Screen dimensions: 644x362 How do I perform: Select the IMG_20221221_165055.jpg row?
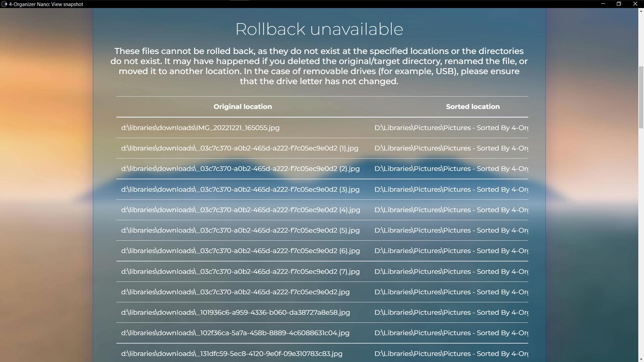[200, 128]
